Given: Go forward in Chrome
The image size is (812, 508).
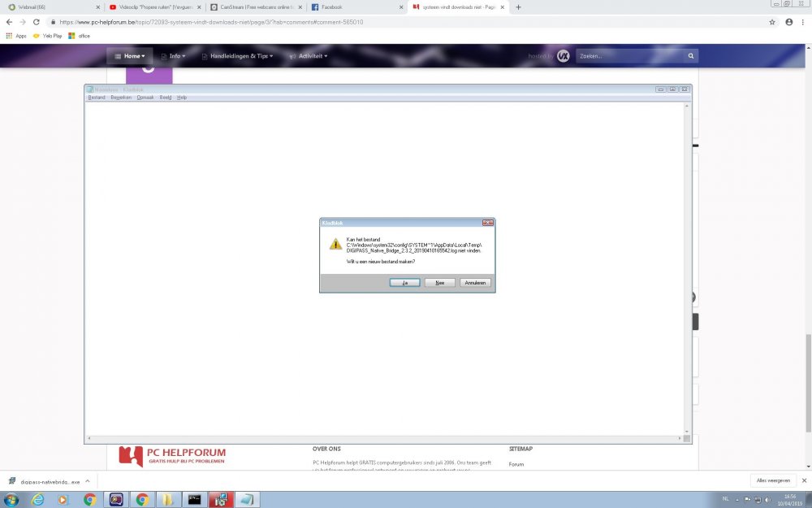Looking at the screenshot, I should coord(23,22).
